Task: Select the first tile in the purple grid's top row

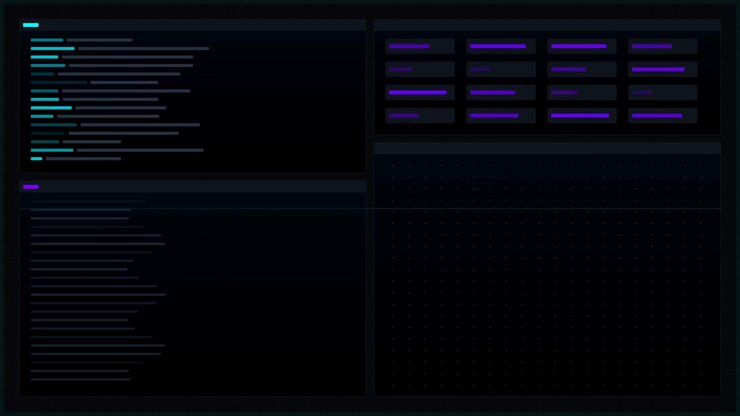Action: point(420,46)
